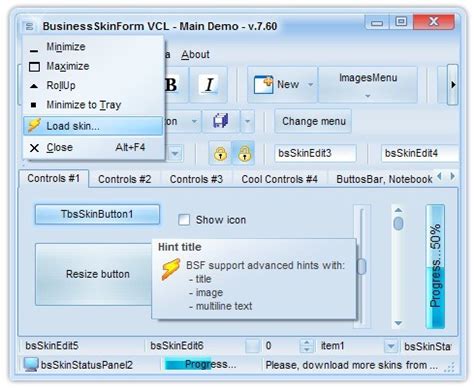
Task: Switch to ButtosBar, Notebook tab
Action: (384, 179)
